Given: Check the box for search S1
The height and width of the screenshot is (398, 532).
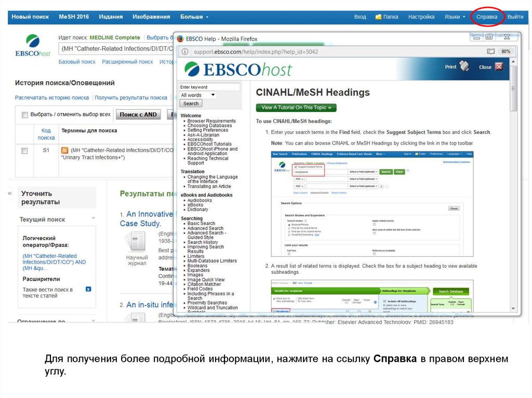Looking at the screenshot, I should tap(24, 150).
